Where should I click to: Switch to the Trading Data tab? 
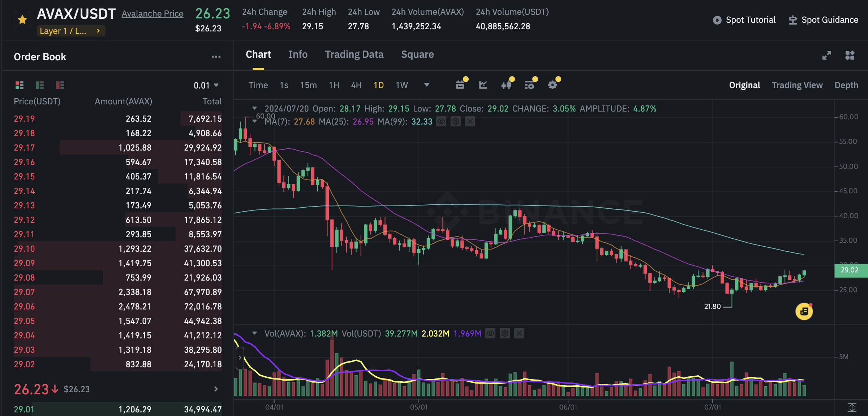point(354,55)
